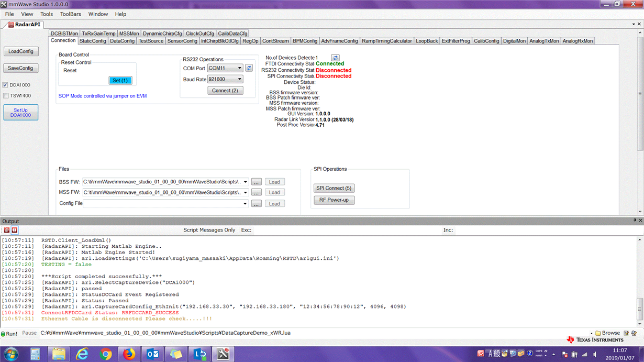The width and height of the screenshot is (644, 362).
Task: Click the Connect (2) button
Action: pyautogui.click(x=225, y=91)
